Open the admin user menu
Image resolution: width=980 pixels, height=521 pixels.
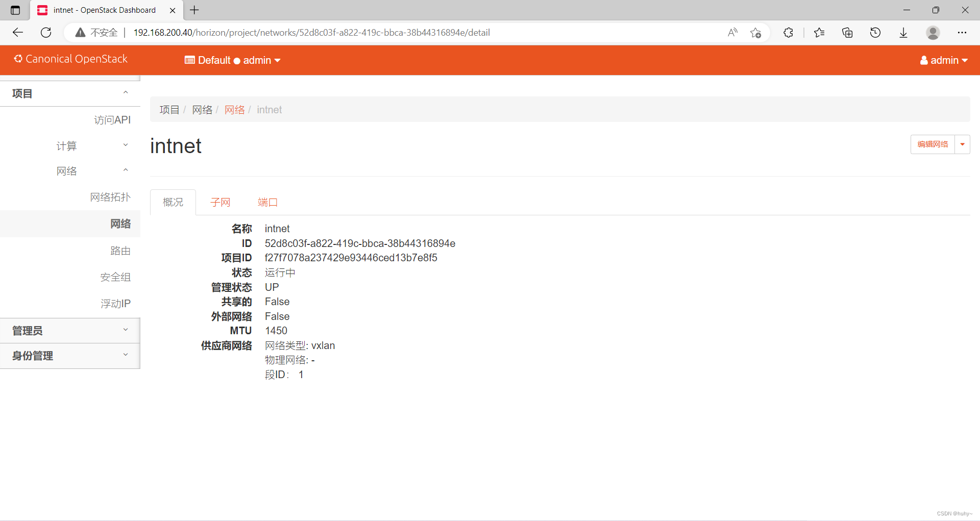pos(944,60)
